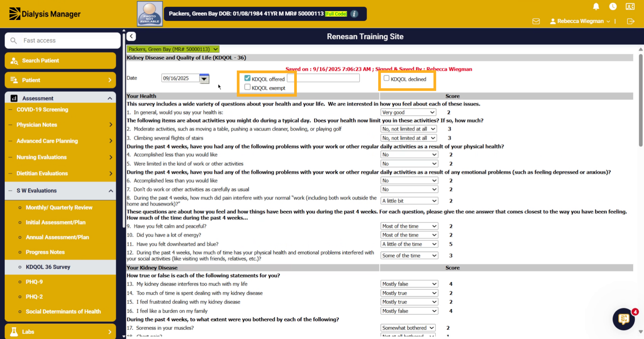Collapse the sidebar with the back arrow
The height and width of the screenshot is (339, 644).
click(131, 36)
